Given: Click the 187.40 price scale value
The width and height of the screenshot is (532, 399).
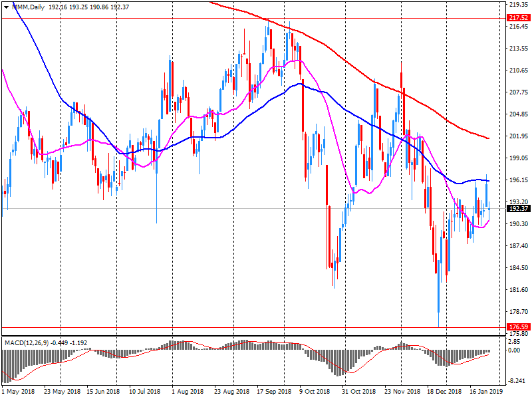Looking at the screenshot, I should tap(519, 245).
